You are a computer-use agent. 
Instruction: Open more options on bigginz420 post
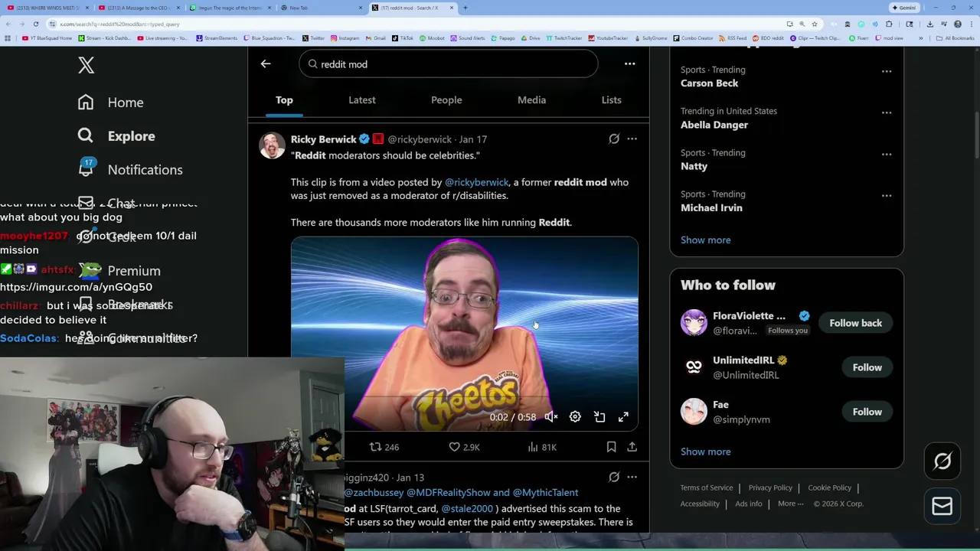[x=632, y=478]
